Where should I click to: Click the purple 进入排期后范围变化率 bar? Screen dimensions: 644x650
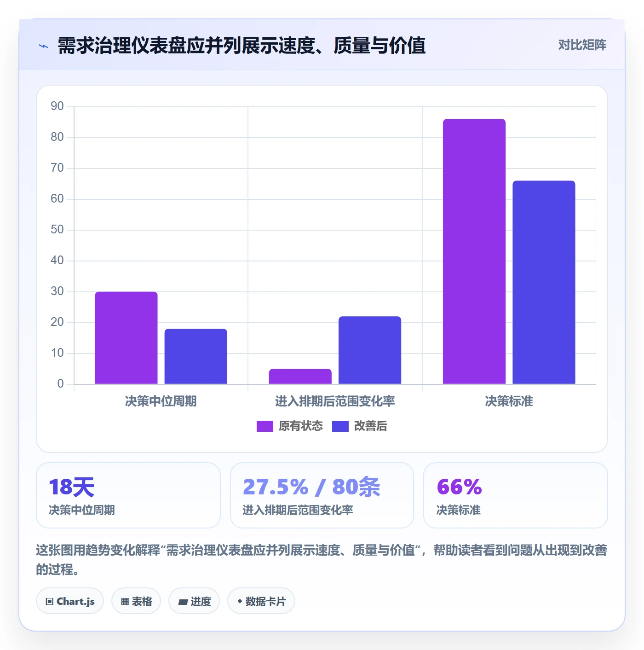tap(300, 377)
